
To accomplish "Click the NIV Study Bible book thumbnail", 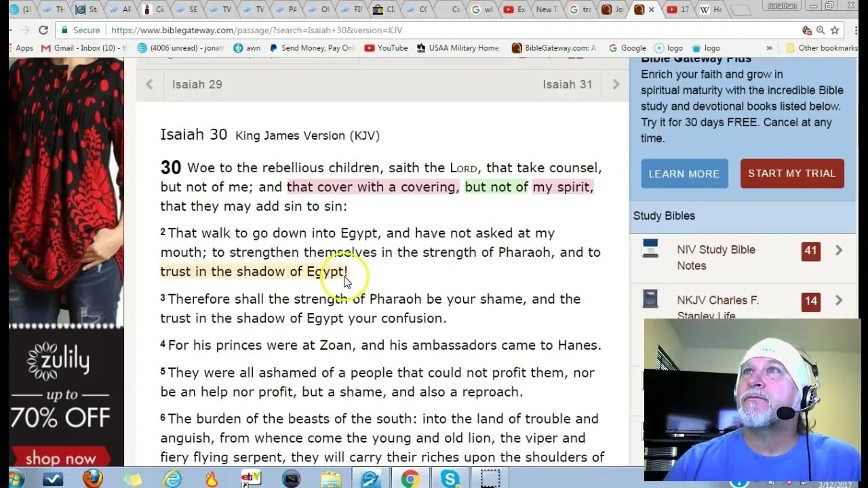I will tap(650, 248).
